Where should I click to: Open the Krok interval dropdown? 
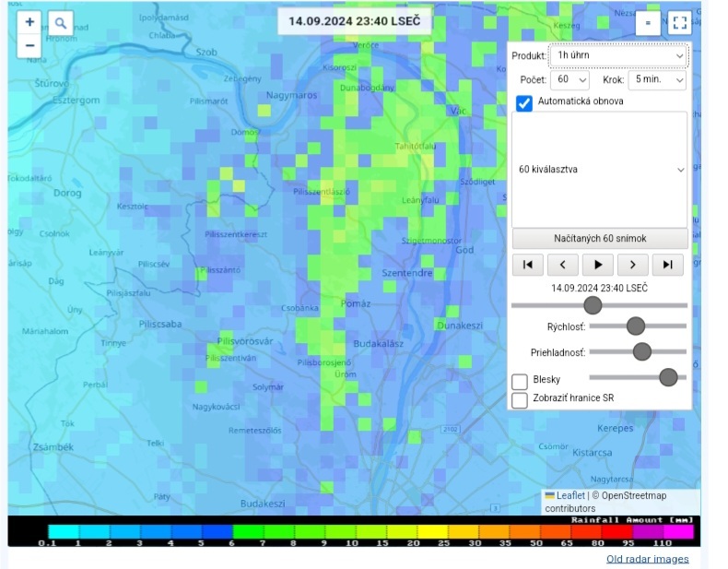tap(657, 80)
